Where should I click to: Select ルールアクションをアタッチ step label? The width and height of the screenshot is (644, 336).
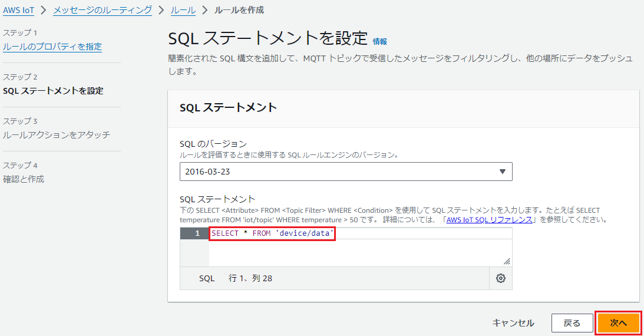coord(57,135)
